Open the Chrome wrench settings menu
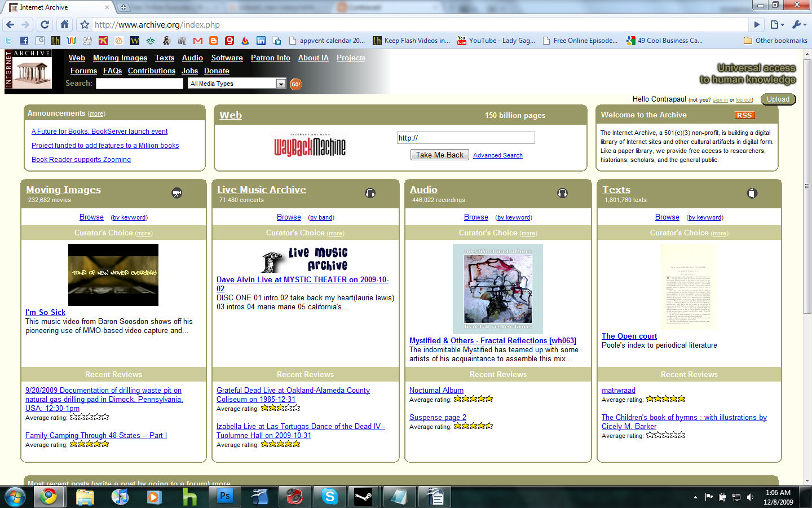Image resolution: width=812 pixels, height=508 pixels. pos(799,25)
